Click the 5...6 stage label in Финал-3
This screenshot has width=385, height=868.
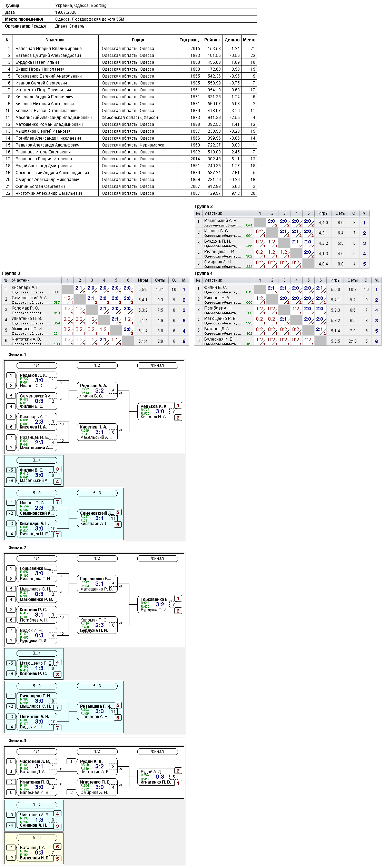[x=37, y=838]
